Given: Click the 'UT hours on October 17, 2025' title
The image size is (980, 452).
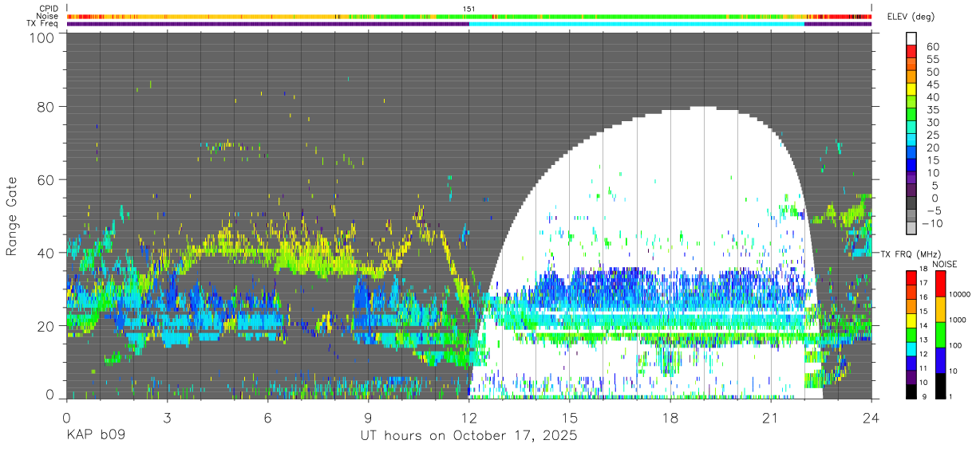Looking at the screenshot, I should (x=468, y=436).
